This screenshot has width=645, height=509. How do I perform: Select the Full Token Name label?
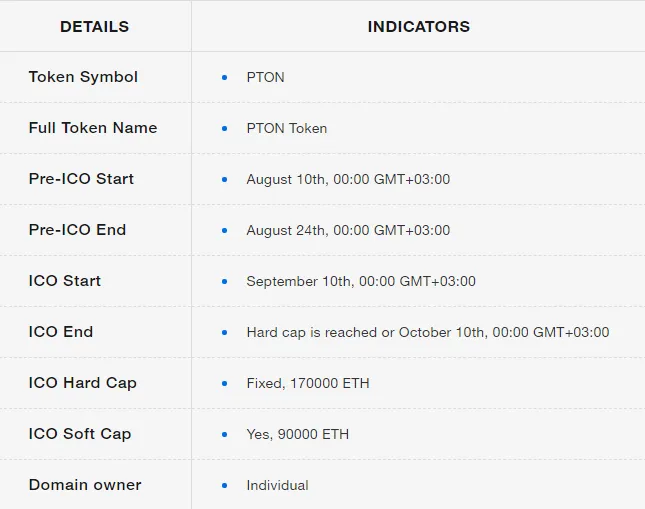pyautogui.click(x=93, y=128)
